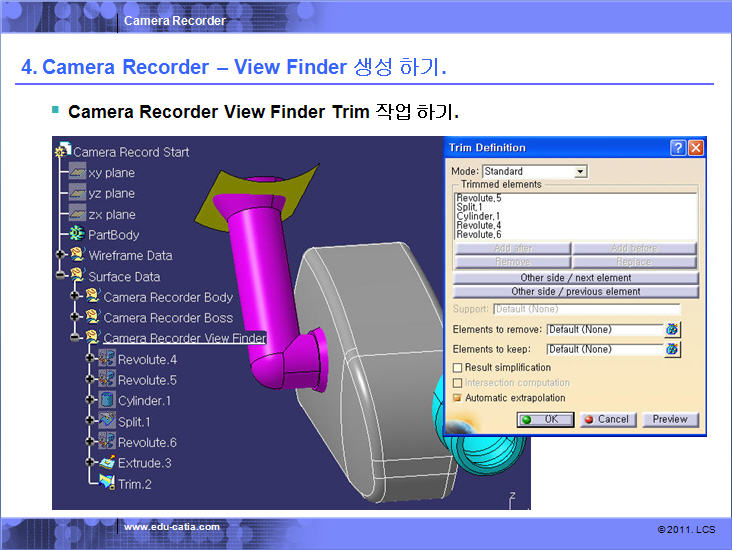
Task: Click Elements to remove selection icon
Action: click(x=672, y=329)
